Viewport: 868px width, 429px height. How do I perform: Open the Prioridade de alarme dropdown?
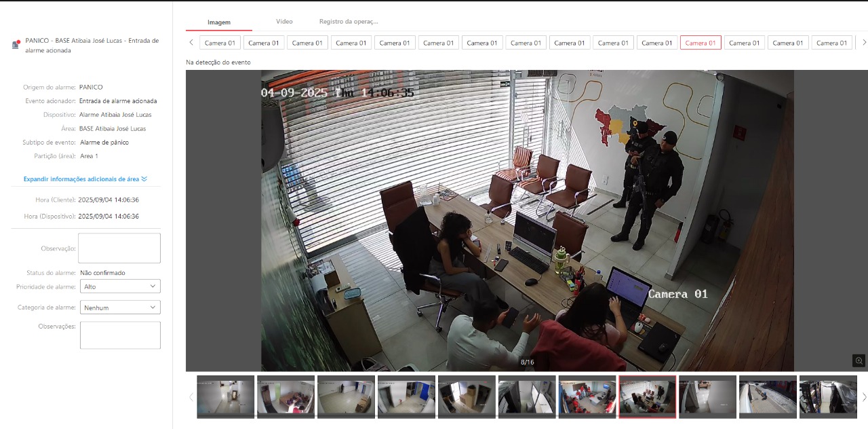pos(120,286)
